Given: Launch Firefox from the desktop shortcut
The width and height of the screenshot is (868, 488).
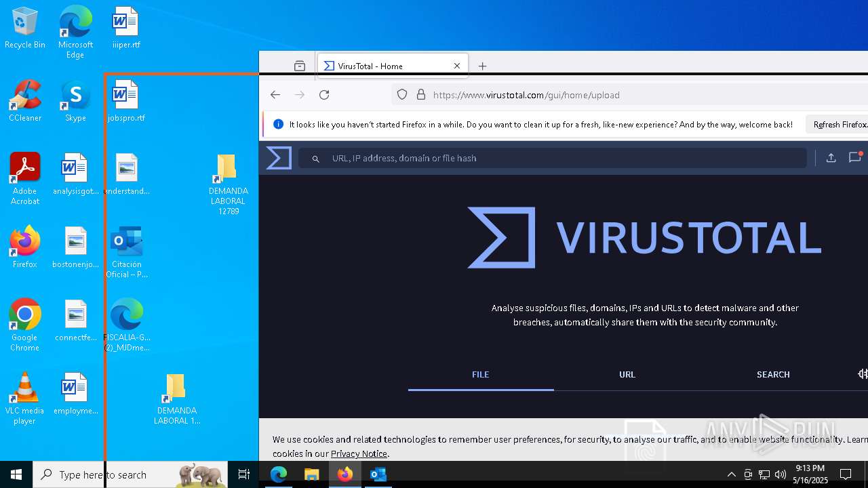Looking at the screenshot, I should (25, 247).
